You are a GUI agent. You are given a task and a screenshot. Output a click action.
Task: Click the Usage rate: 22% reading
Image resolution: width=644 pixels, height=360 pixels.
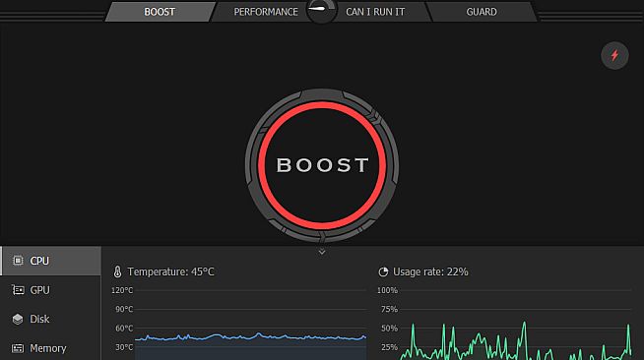coord(430,271)
